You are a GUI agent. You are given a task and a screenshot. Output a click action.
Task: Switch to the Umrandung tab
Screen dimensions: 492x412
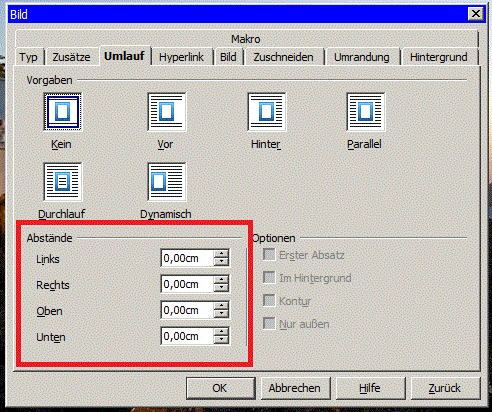pos(362,57)
